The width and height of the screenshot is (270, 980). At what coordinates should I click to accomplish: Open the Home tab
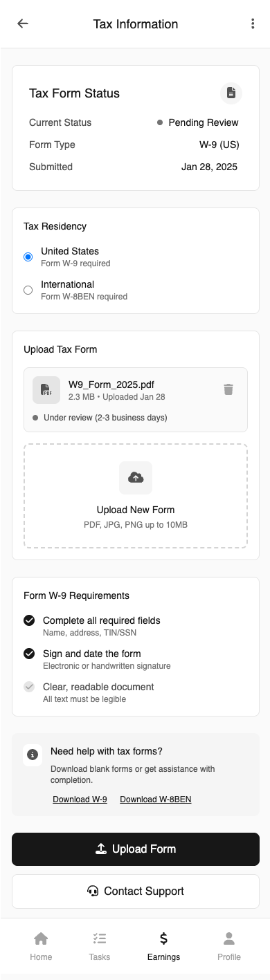click(x=41, y=946)
